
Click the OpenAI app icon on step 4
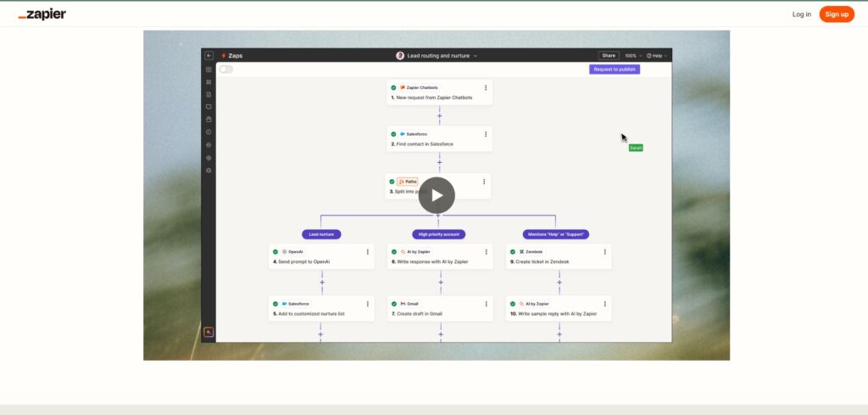tap(285, 251)
